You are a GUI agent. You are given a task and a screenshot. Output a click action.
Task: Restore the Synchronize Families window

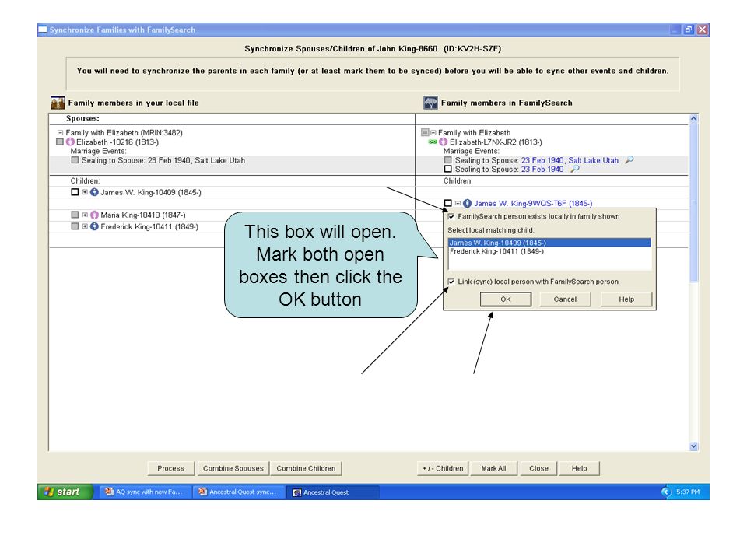(x=689, y=30)
